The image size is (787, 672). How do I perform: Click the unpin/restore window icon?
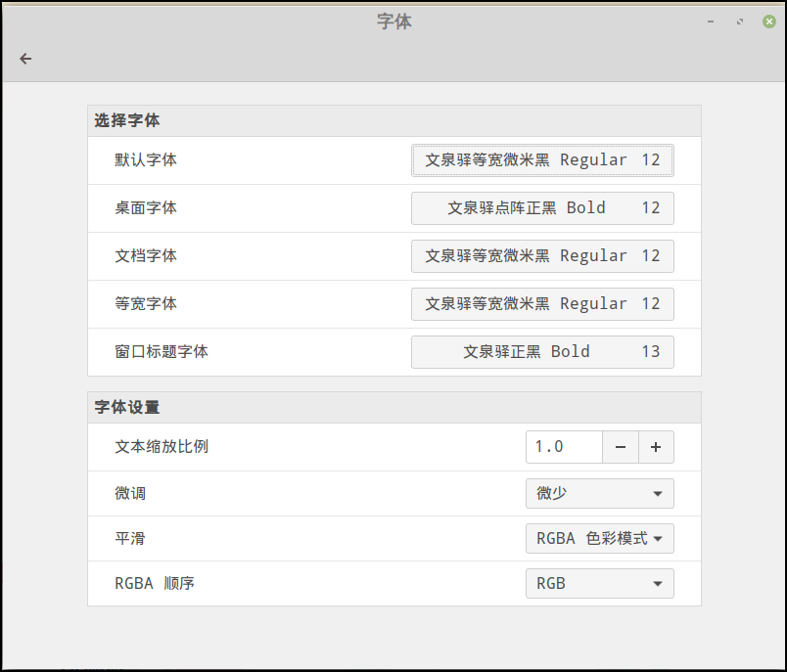[x=738, y=21]
